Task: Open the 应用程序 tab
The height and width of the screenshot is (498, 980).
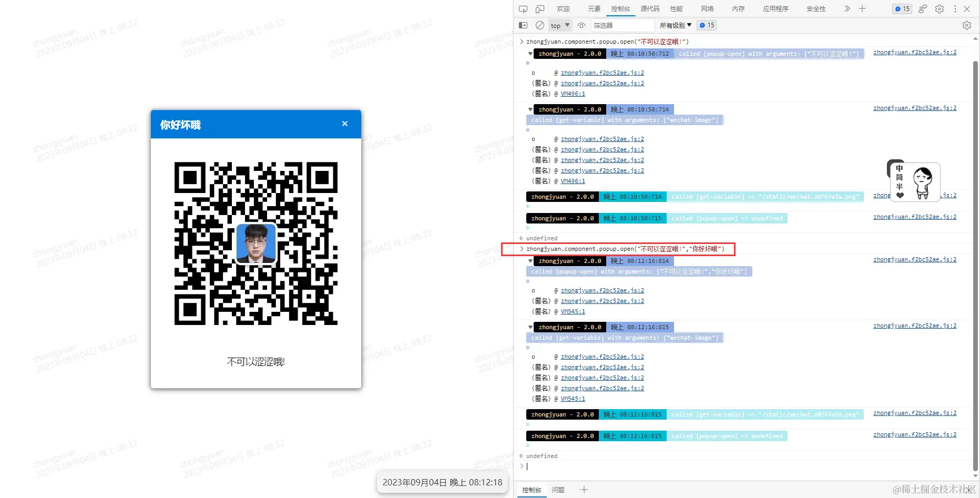Action: click(776, 9)
